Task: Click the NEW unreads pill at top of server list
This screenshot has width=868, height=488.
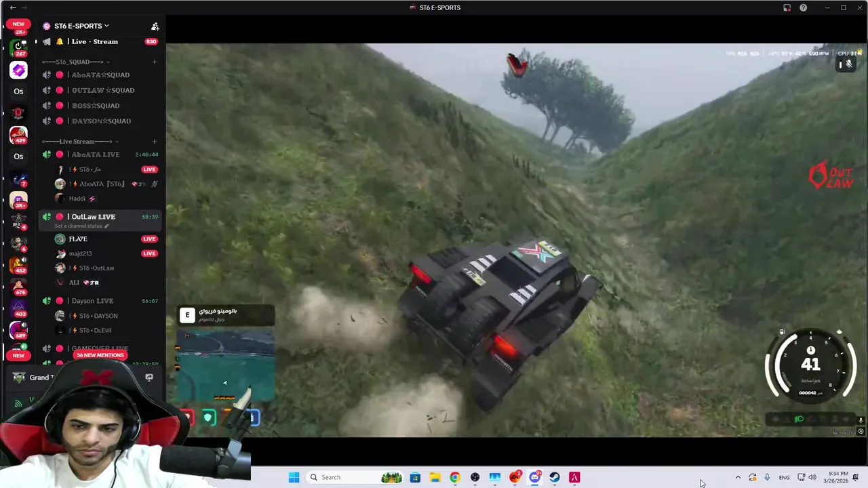Action: [x=18, y=24]
